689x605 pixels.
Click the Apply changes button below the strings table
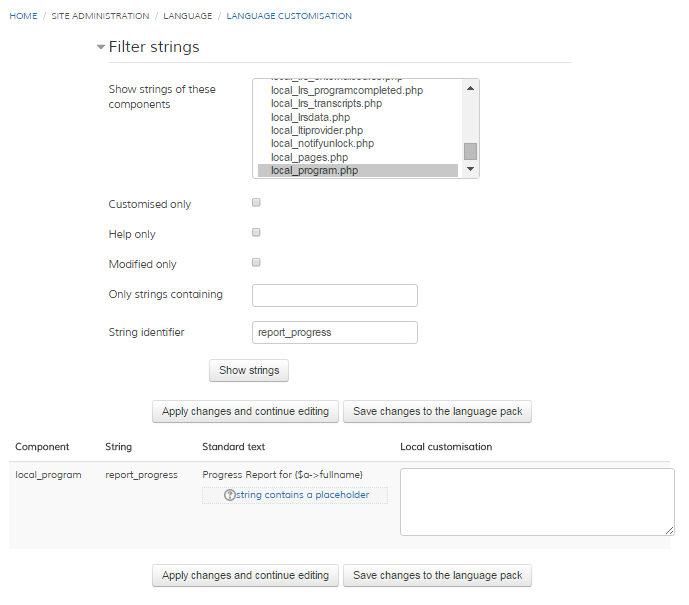click(x=245, y=575)
